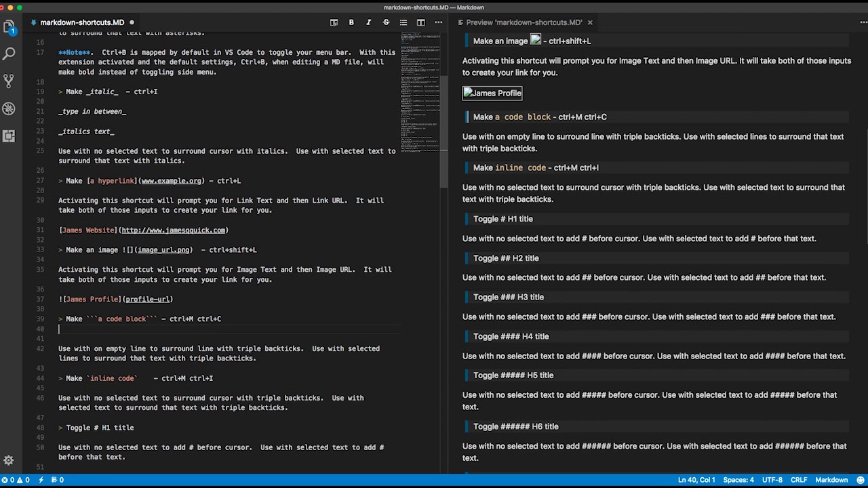Screen dimensions: 868x488
Task: Open errors and warnings in status bar
Action: [x=16, y=480]
